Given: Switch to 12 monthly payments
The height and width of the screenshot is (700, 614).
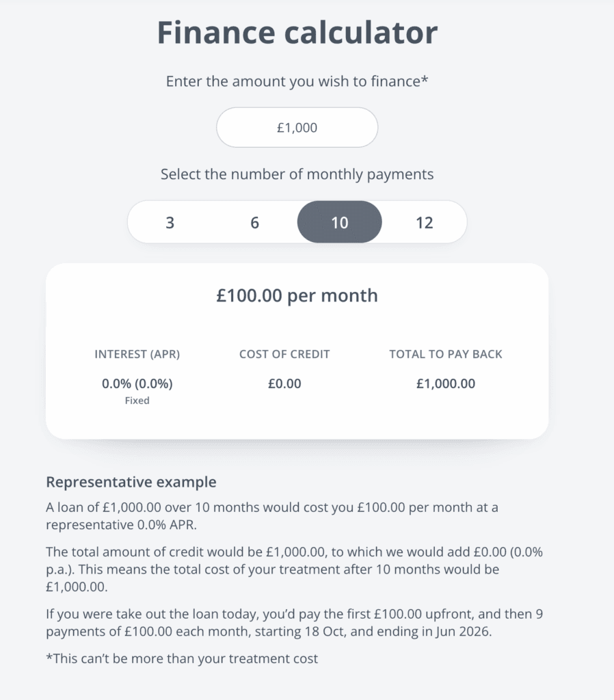Looking at the screenshot, I should tap(424, 222).
